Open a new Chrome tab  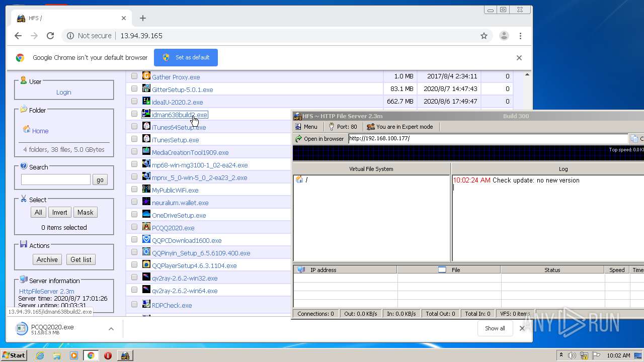coord(143,18)
